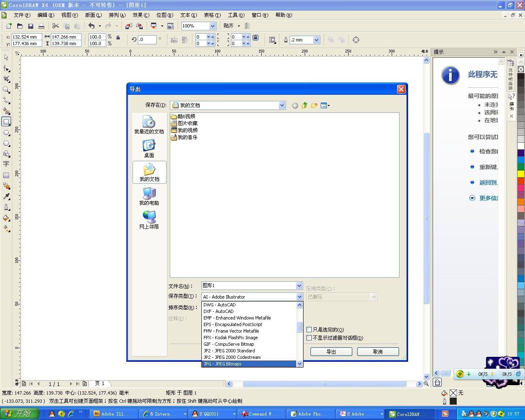Select the Rectangle tool in the toolbox
Screen dimensions: 525x420
(6, 122)
